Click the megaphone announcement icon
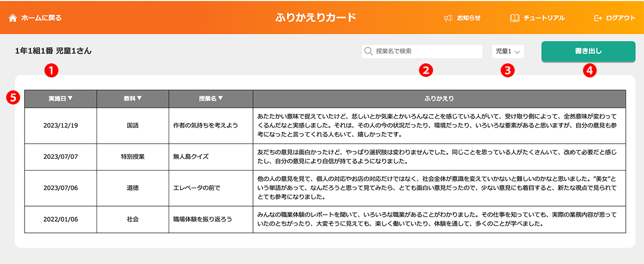Image resolution: width=644 pixels, height=264 pixels. point(448,18)
